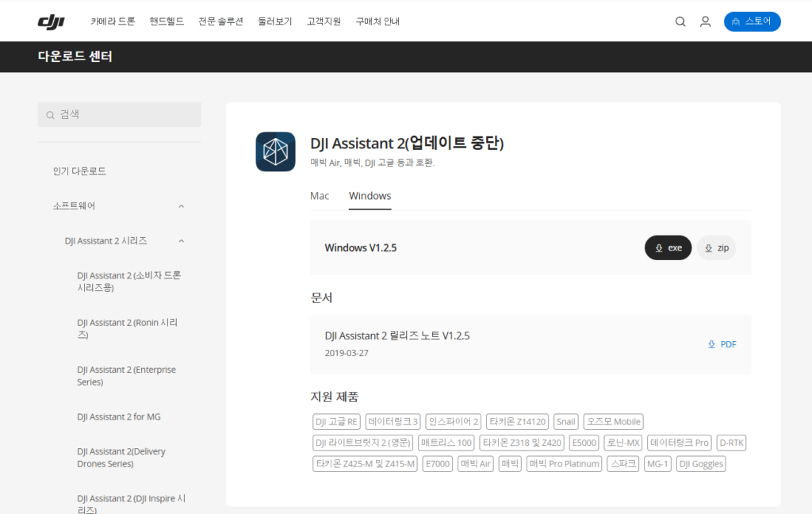This screenshot has width=812, height=514.
Task: Click the magnifier icon in the sidebar search box
Action: point(50,115)
